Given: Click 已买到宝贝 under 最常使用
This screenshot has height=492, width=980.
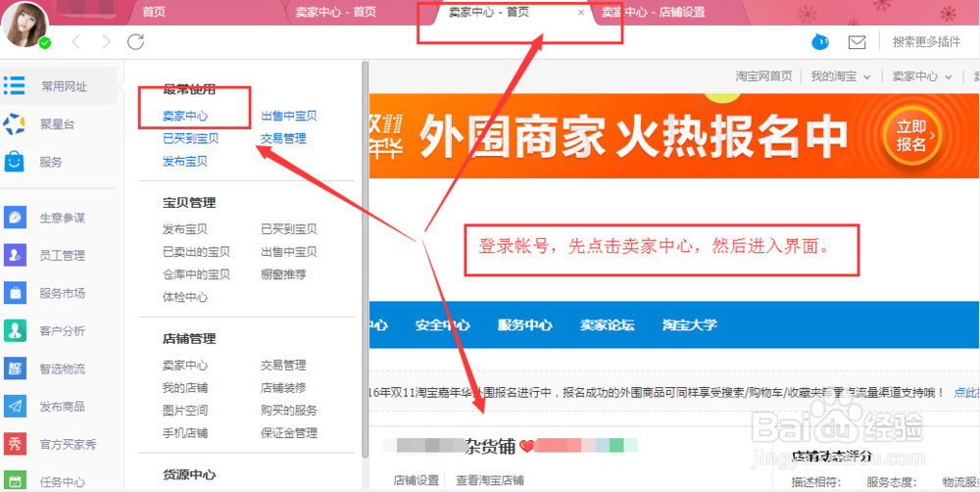Looking at the screenshot, I should 191,138.
